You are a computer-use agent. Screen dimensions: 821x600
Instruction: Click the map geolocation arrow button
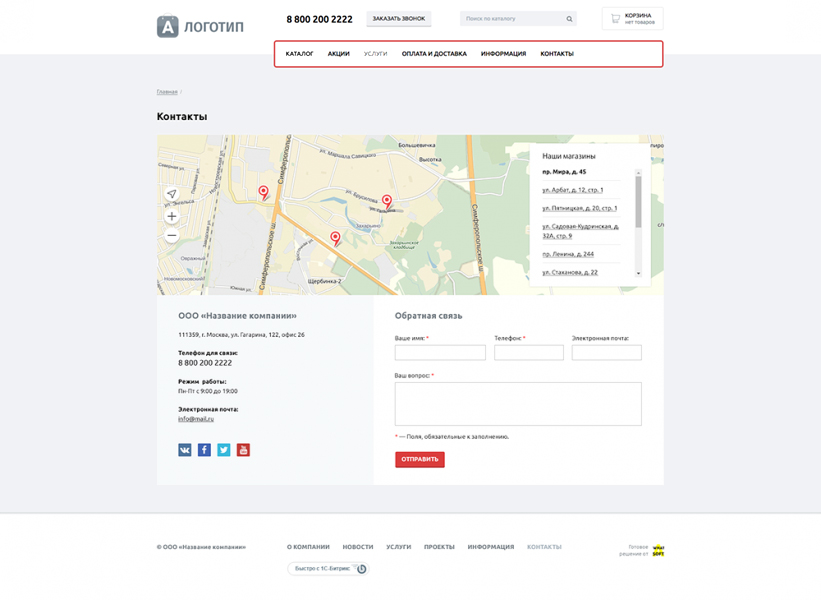(172, 194)
